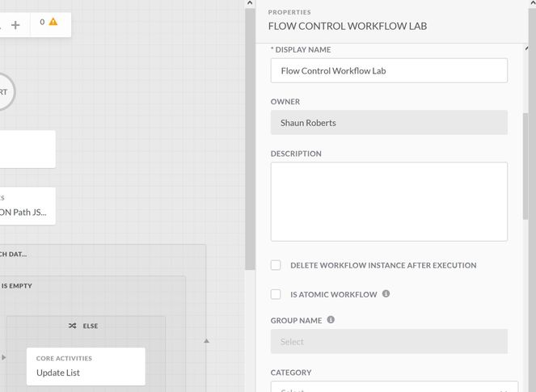Click the canvas scrollbar up arrow
This screenshot has width=536, height=392.
(x=250, y=3)
